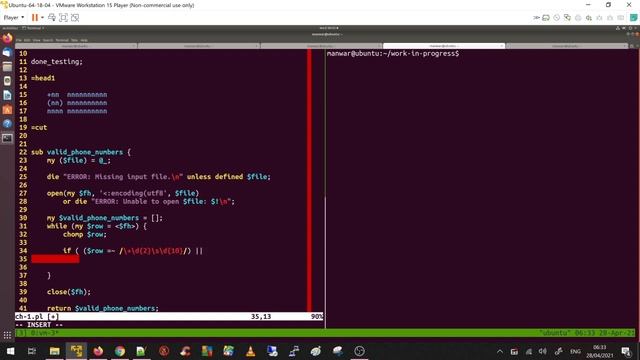Switch to the third terminal tab
The height and width of the screenshot is (360, 640).
(x=321, y=46)
